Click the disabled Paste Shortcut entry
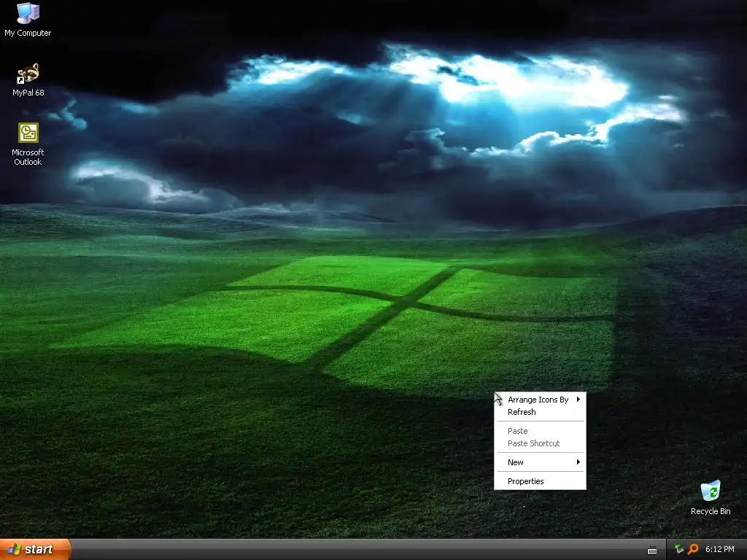Screen dimensions: 747x560 point(541,443)
